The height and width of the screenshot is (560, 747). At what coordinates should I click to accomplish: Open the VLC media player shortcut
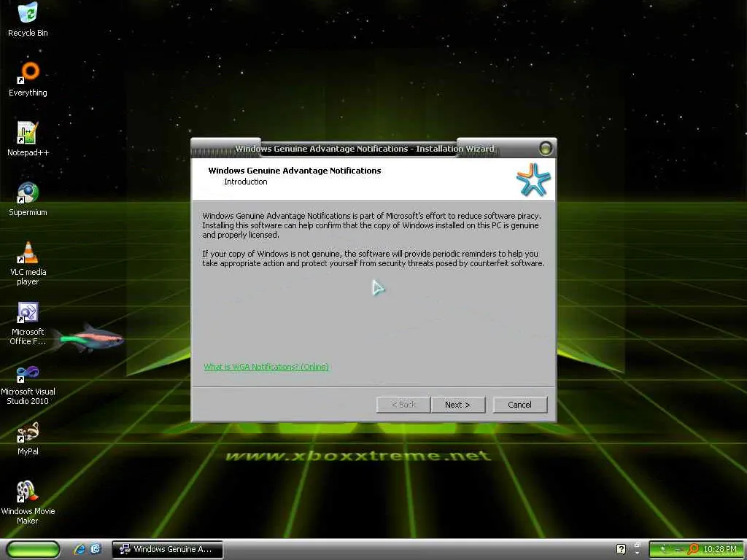click(x=28, y=263)
